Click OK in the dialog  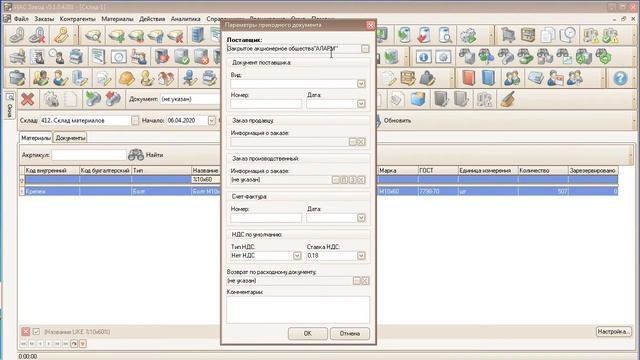click(x=308, y=333)
